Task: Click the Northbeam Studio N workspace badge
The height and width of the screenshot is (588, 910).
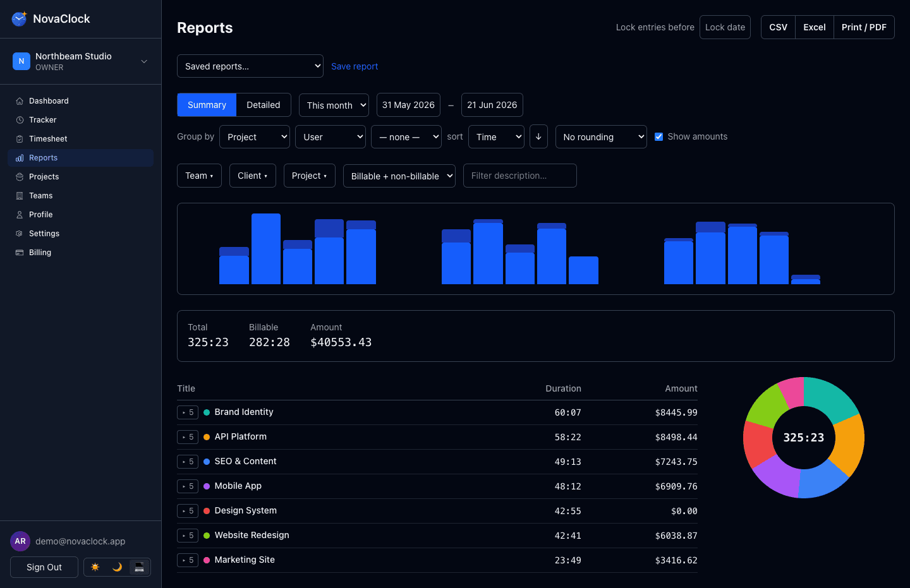Action: tap(21, 61)
